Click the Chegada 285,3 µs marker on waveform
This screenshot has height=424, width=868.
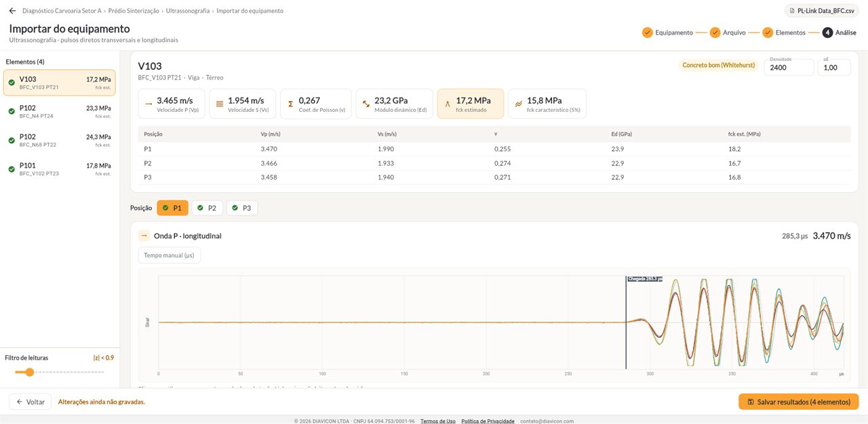coord(645,279)
